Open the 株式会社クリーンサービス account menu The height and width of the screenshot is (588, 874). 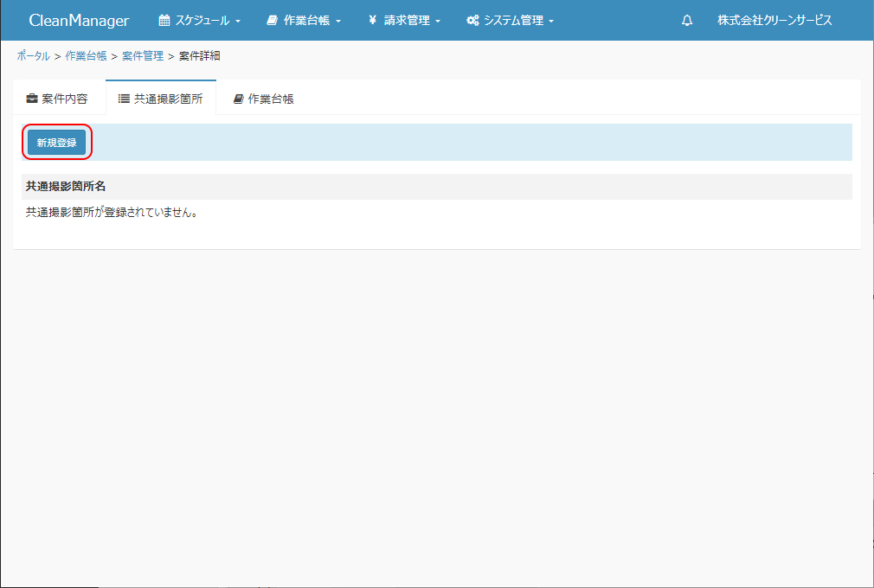click(x=774, y=21)
